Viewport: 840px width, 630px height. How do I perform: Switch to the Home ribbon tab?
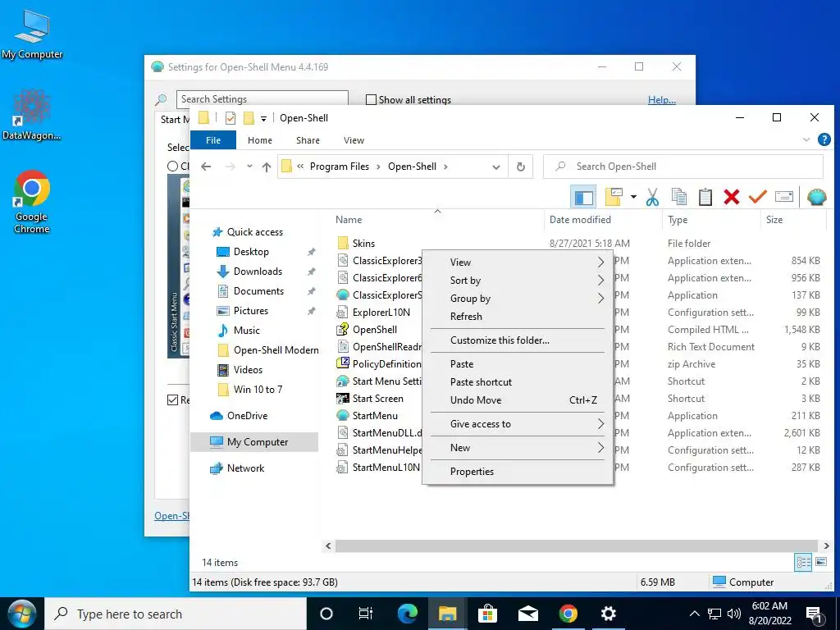(260, 140)
